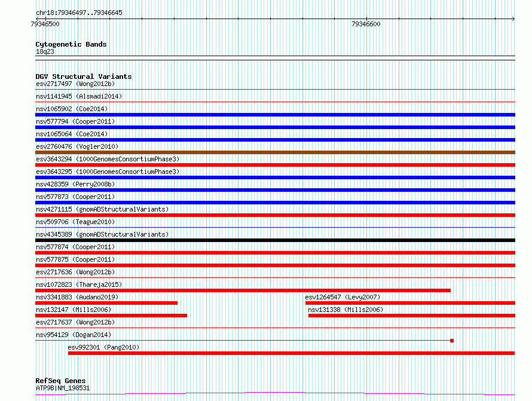Open the nsv577874 (Cooper2011) variant

tap(75, 247)
